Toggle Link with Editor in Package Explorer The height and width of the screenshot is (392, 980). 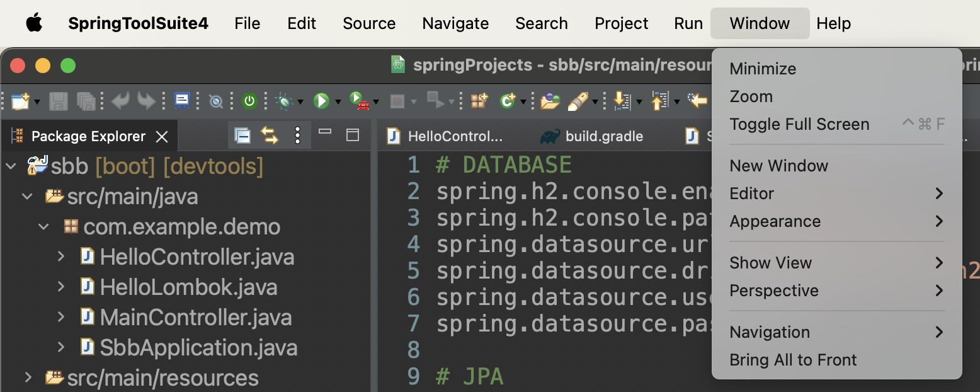pos(270,135)
